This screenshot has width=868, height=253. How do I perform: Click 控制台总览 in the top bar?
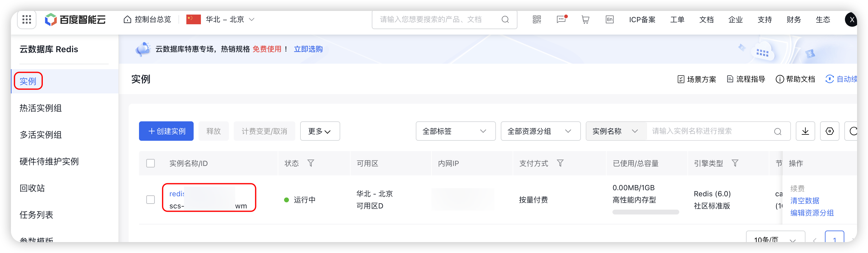(x=153, y=19)
